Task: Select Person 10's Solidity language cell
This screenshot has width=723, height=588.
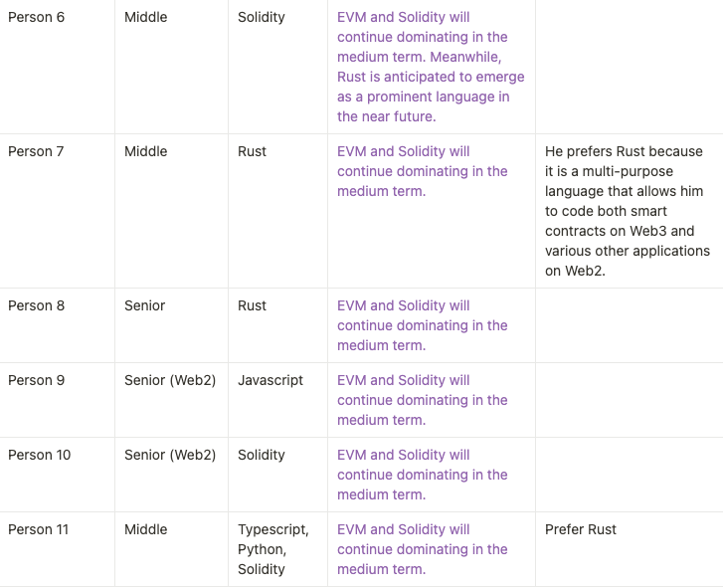Action: point(277,475)
